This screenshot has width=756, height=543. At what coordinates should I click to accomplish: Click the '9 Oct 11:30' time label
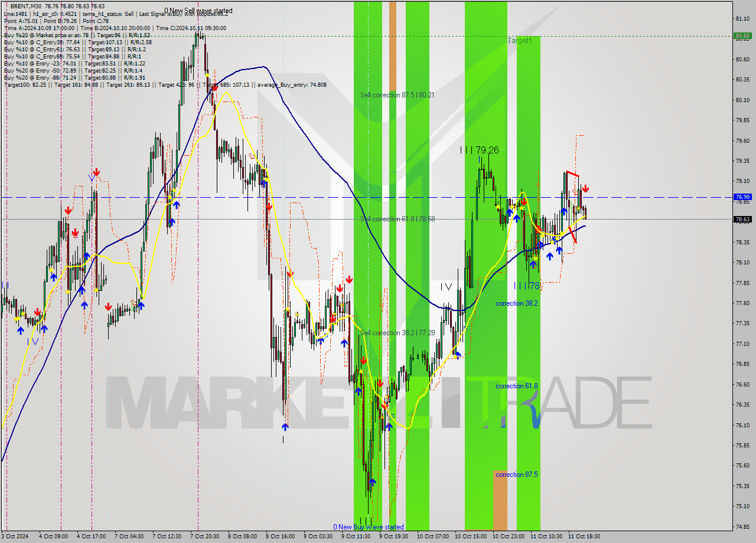[x=356, y=537]
